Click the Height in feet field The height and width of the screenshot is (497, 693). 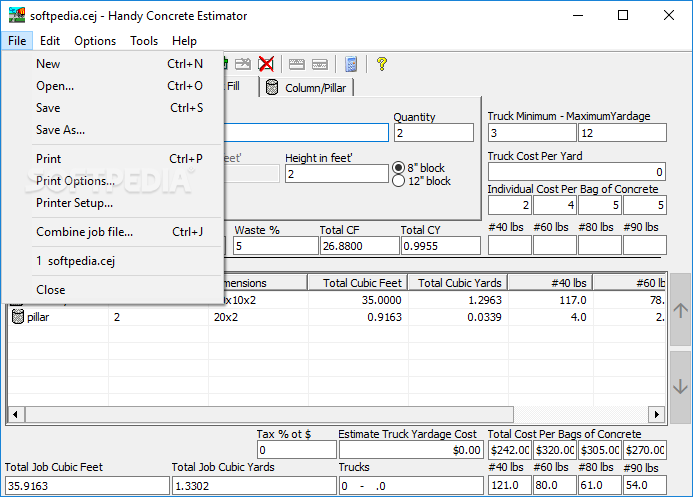click(x=337, y=174)
